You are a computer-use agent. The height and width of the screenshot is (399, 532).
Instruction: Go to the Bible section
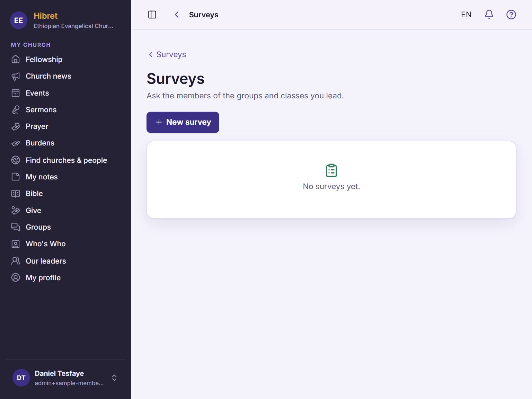tap(65, 194)
